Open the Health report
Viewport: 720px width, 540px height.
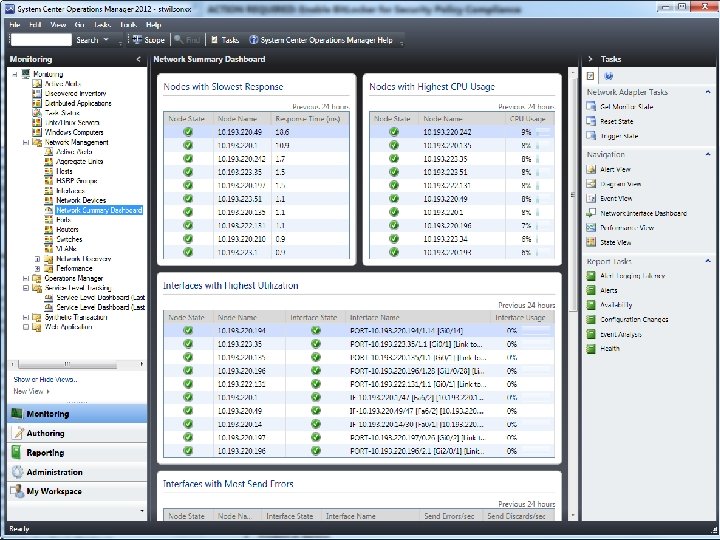pyautogui.click(x=610, y=349)
